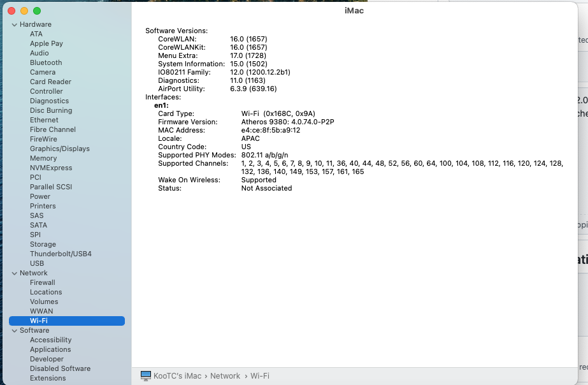The height and width of the screenshot is (385, 588).
Task: Select Bluetooth in the sidebar
Action: click(46, 62)
